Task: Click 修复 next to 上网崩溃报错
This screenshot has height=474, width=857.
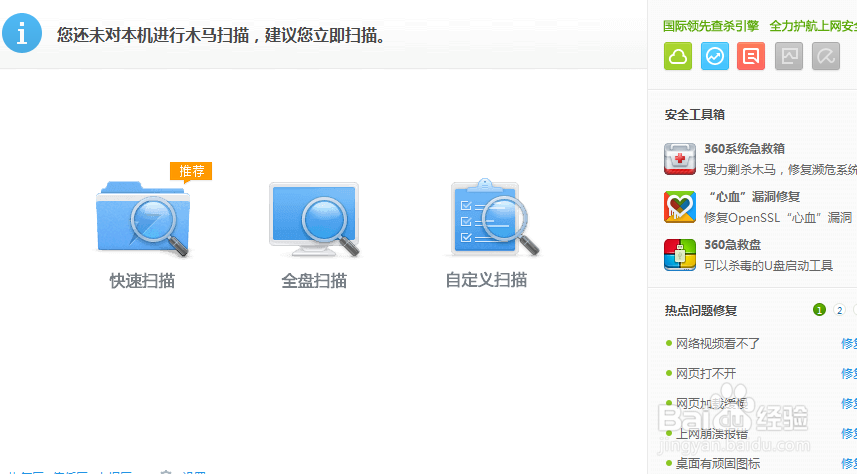Action: pos(849,434)
